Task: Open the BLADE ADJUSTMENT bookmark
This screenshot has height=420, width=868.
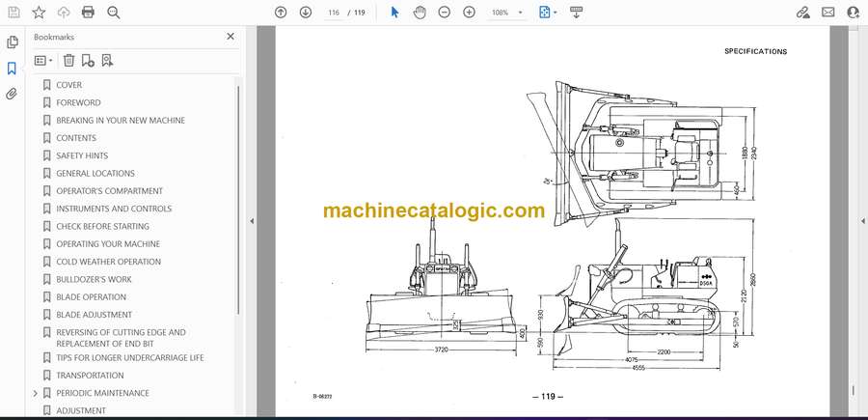Action: pos(94,315)
